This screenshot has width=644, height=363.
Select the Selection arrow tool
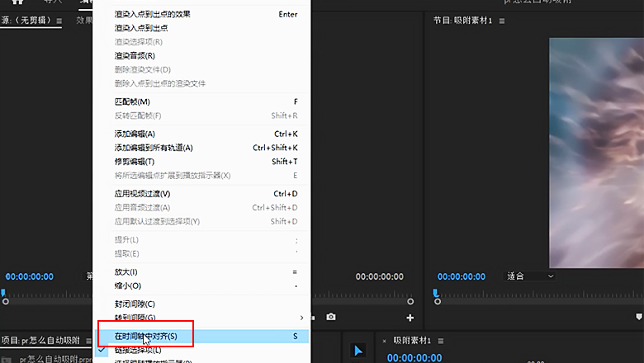pos(358,351)
